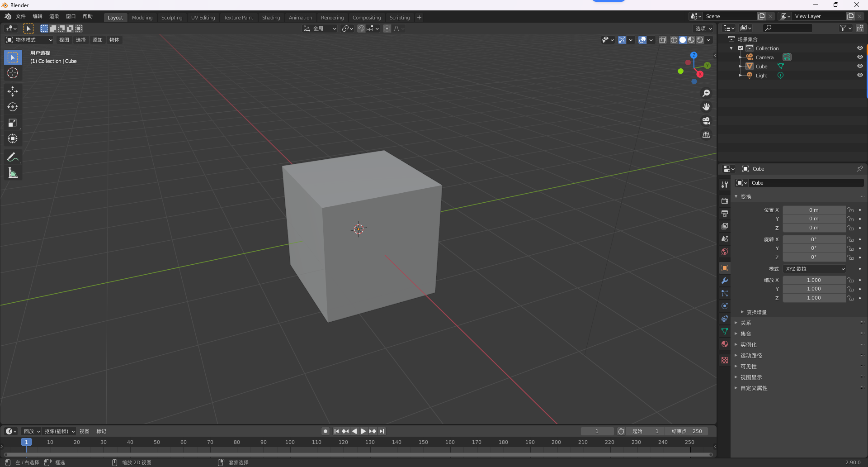Hide the Cube in the outliner

point(860,66)
